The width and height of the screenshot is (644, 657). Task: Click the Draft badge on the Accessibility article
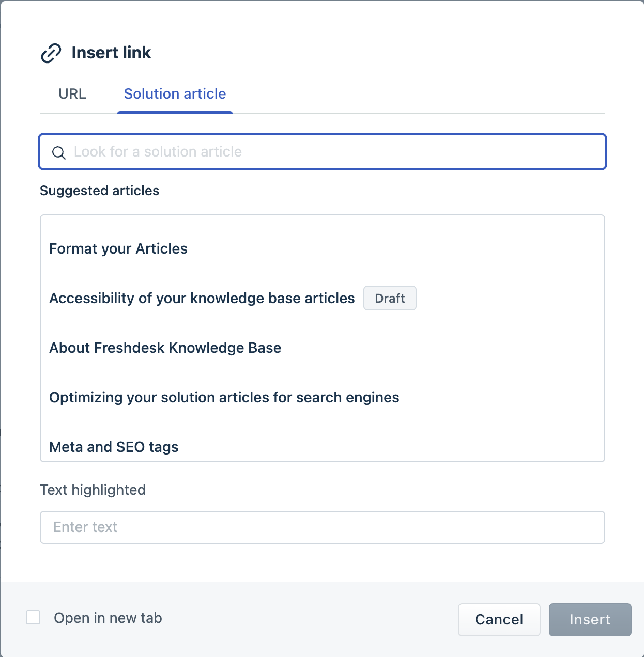[x=390, y=299]
